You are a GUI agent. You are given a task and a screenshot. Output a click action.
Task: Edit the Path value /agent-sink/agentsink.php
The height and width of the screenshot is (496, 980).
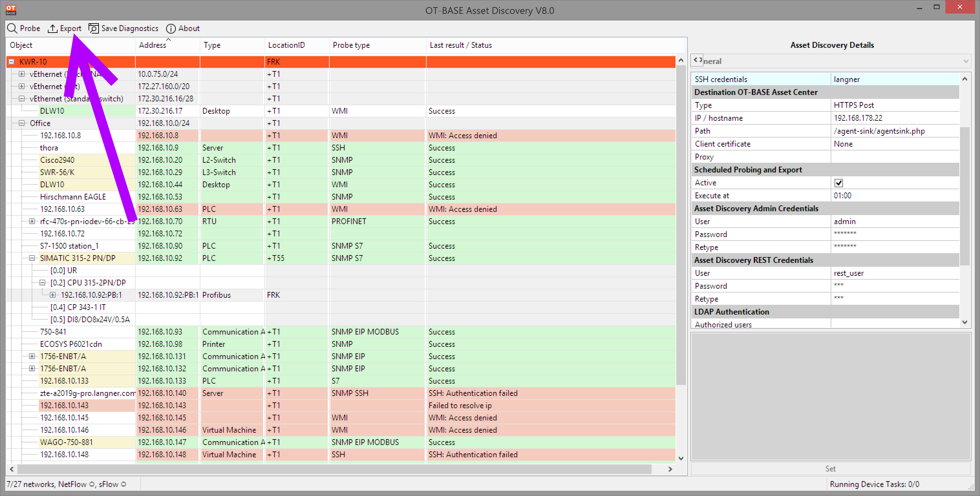coord(895,131)
